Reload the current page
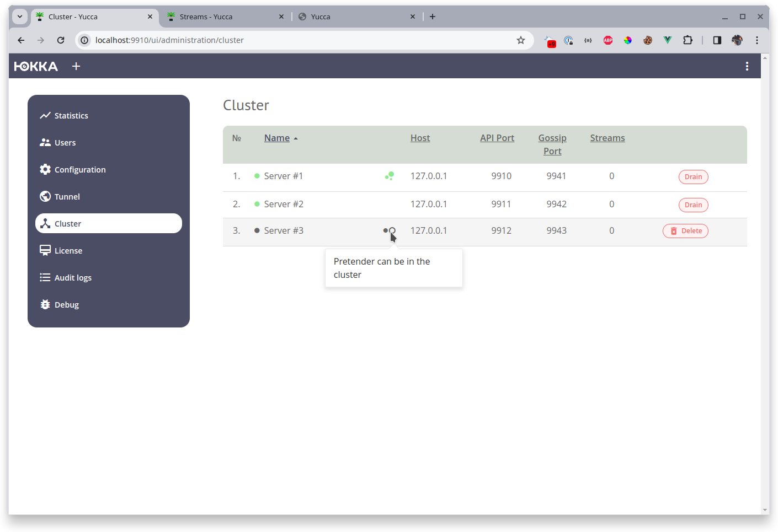 click(x=61, y=40)
